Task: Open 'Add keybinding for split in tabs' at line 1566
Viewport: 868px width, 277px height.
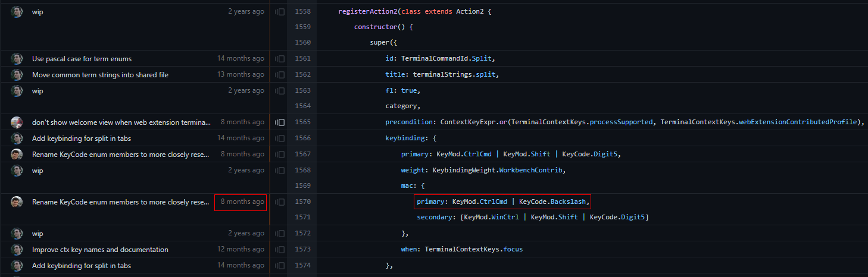Action: 82,138
